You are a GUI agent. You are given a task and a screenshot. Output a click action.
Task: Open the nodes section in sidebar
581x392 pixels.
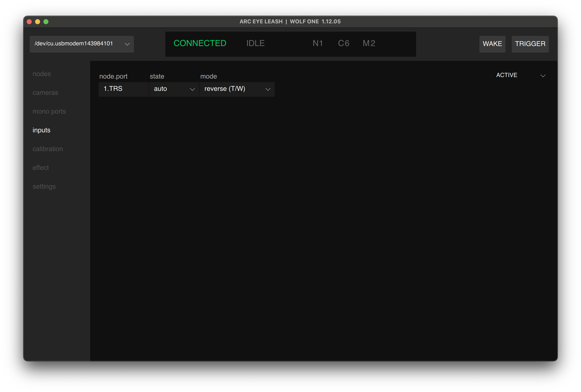pyautogui.click(x=42, y=74)
